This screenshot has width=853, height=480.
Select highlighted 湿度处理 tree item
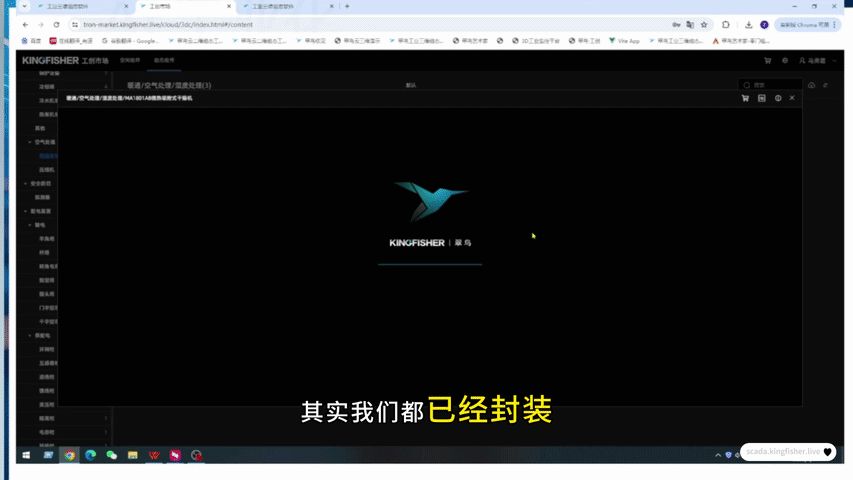(48, 156)
